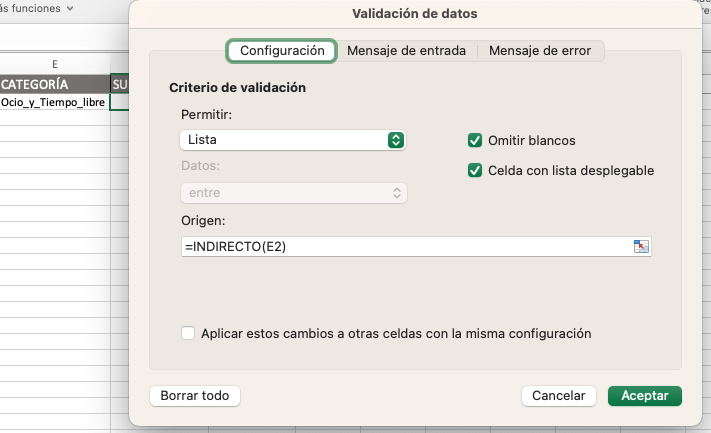Uncheck Celda con lista desplegable
Image resolution: width=711 pixels, height=433 pixels.
476,171
